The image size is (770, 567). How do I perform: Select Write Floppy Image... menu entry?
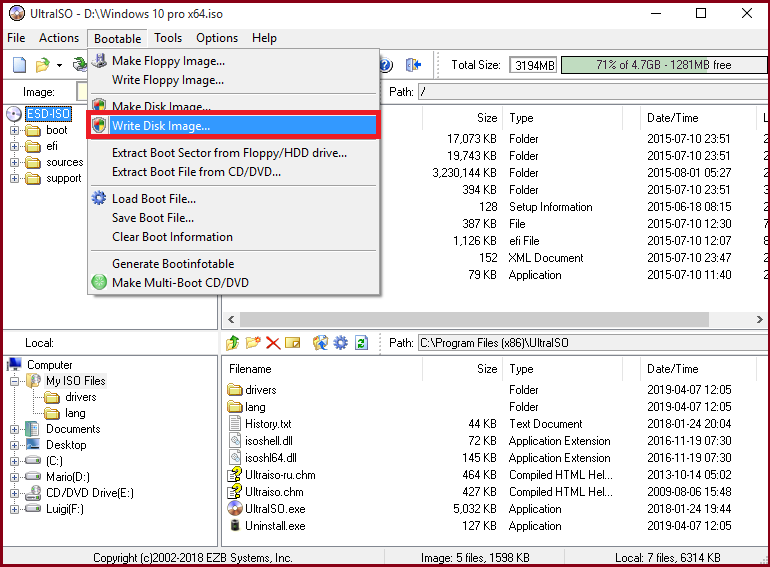(233, 80)
